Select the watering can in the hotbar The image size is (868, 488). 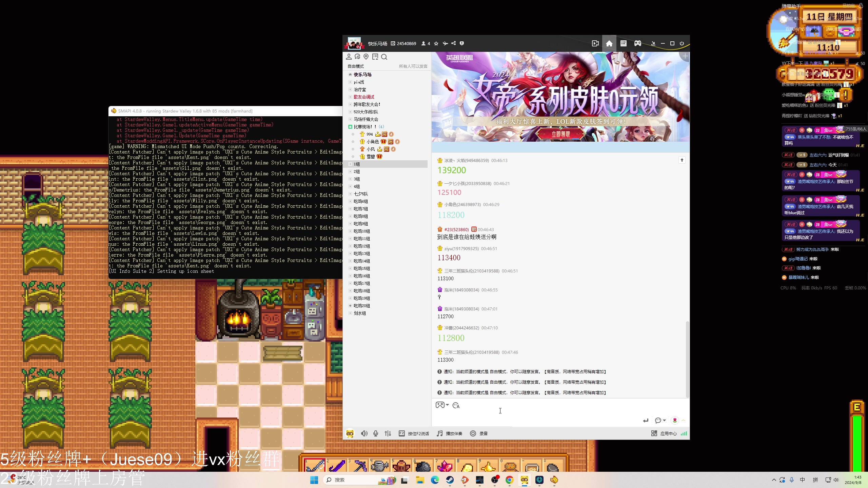pyautogui.click(x=380, y=466)
